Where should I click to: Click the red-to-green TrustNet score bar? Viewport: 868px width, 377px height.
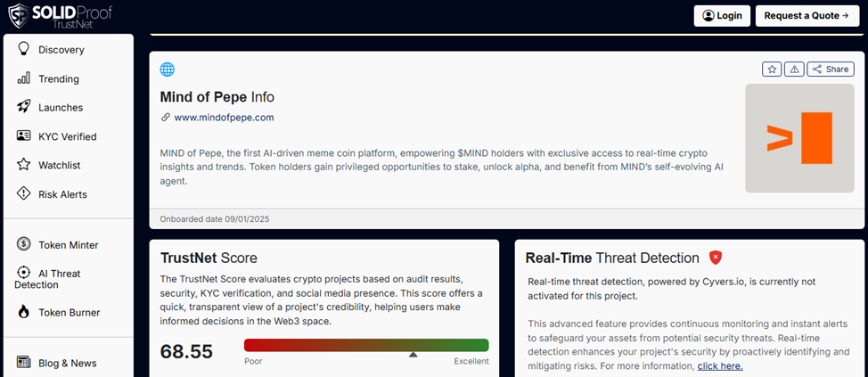[366, 345]
